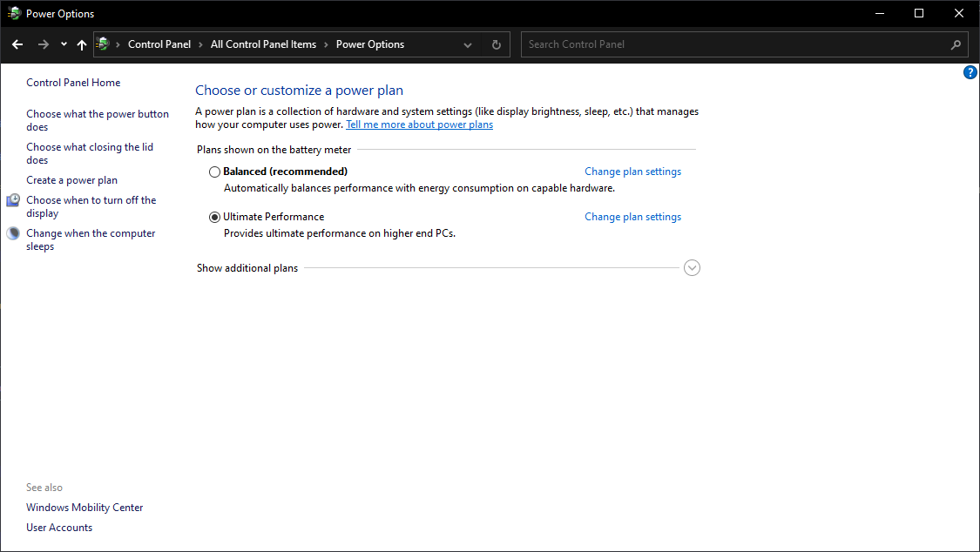Navigate to All Control Panel Items breadcrumb
This screenshot has height=552, width=980.
[x=263, y=44]
